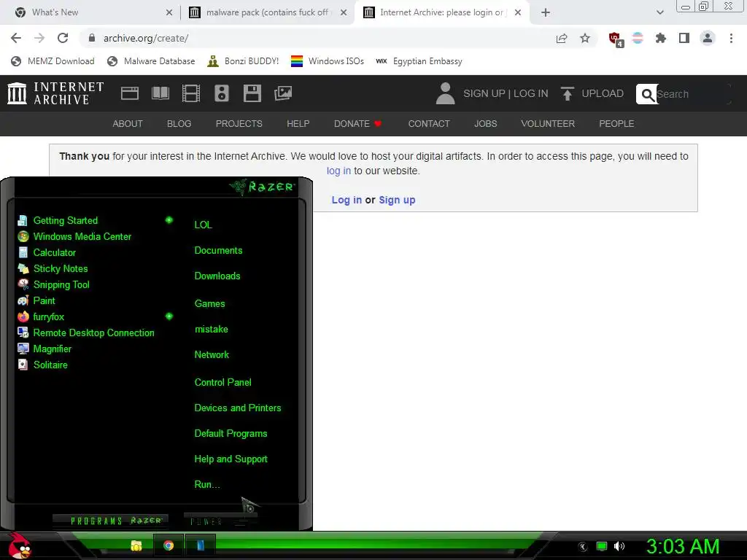Image resolution: width=747 pixels, height=560 pixels.
Task: Open the Internet Archive software floppy icon
Action: point(252,93)
